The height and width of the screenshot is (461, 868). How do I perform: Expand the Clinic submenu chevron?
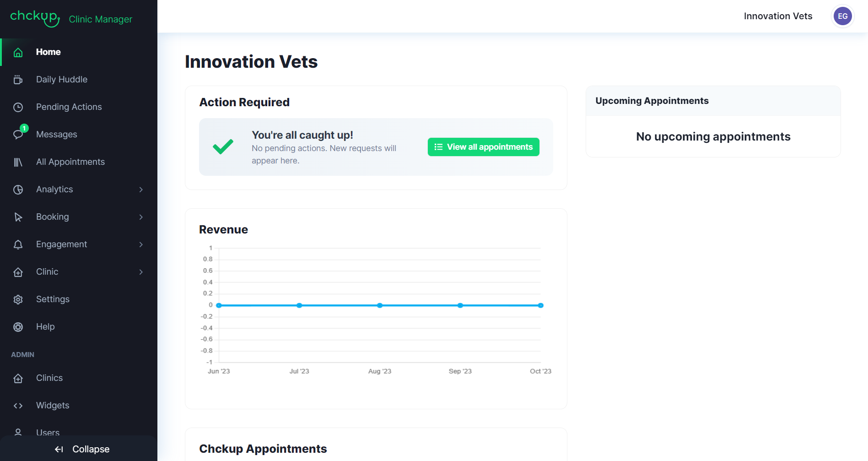coord(141,272)
